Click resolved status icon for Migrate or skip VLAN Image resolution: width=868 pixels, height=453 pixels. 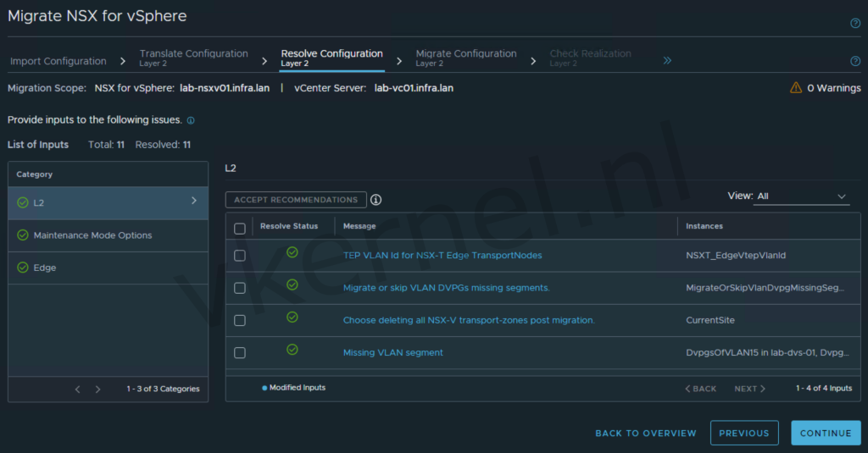(x=292, y=285)
